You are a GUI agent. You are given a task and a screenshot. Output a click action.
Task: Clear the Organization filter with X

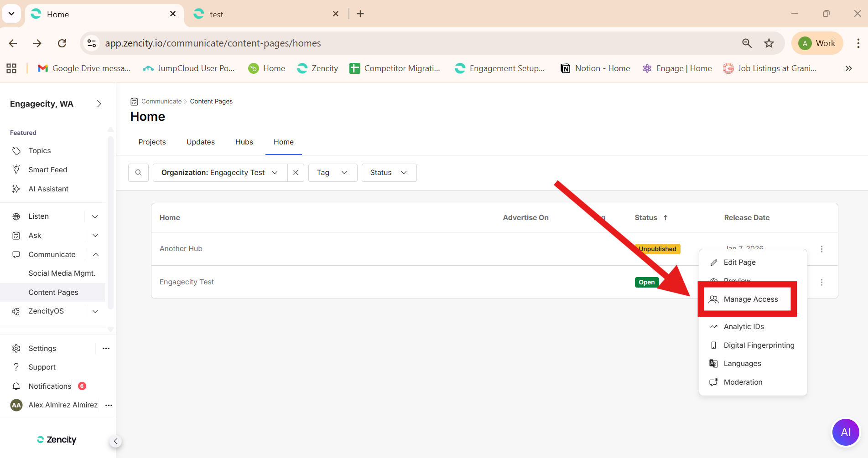point(296,173)
